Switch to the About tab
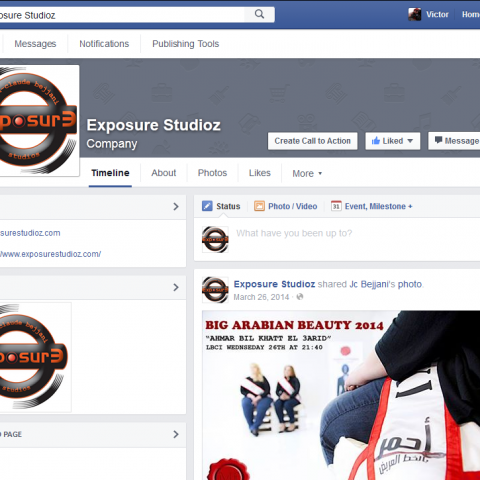480x480 pixels. [164, 173]
